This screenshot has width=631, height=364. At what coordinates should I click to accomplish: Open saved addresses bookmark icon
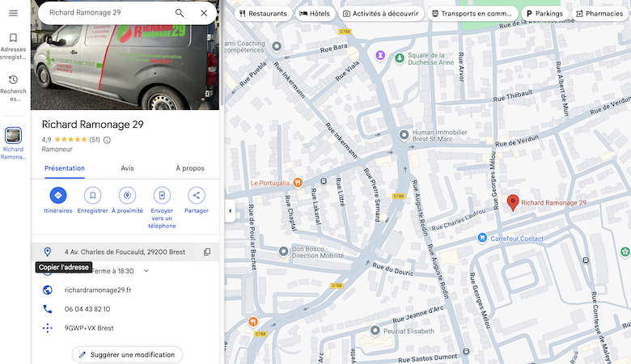13,38
